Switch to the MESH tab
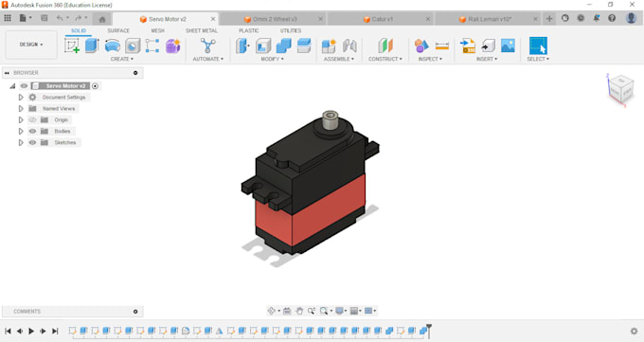 [x=158, y=31]
